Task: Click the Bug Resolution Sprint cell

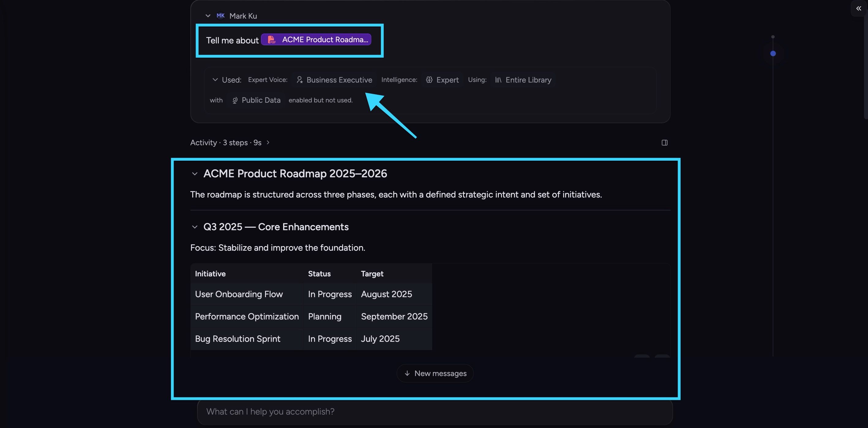Action: tap(247, 339)
